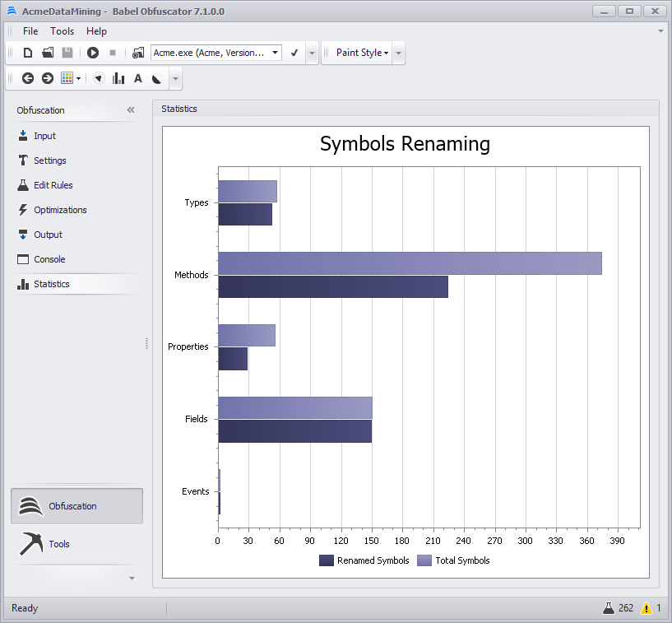Open the Edit Rules section
This screenshot has height=623, width=672.
[53, 185]
